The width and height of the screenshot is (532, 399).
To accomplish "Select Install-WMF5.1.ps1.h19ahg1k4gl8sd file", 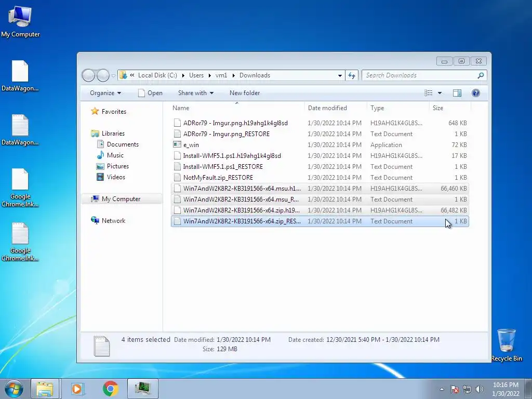I will (320, 155).
